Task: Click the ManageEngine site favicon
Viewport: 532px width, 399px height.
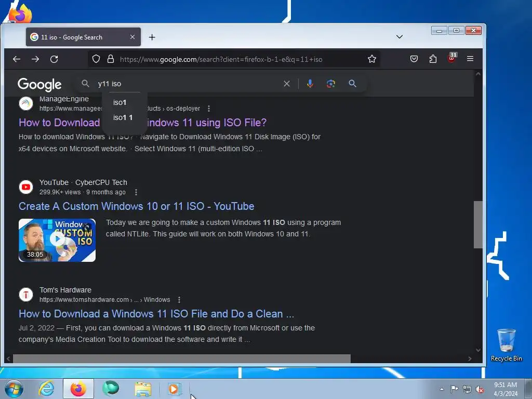Action: coord(26,103)
